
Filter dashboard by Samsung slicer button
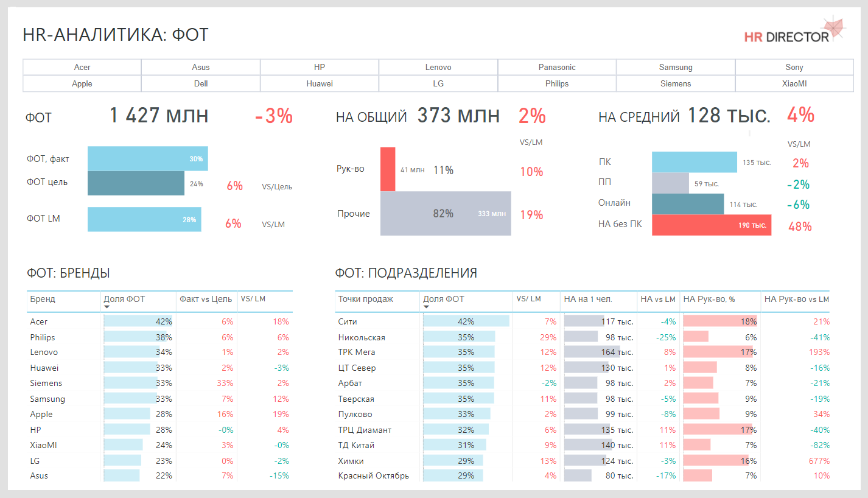(x=676, y=67)
